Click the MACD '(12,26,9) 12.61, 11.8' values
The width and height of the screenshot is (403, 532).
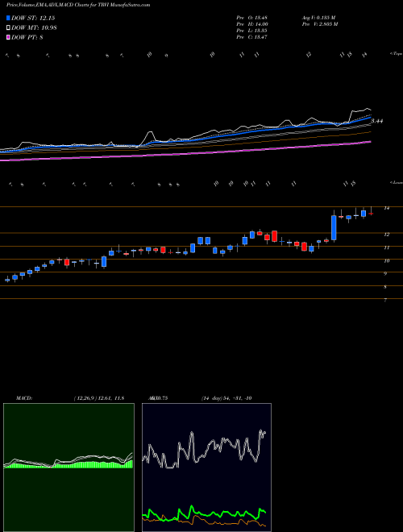[x=99, y=398]
